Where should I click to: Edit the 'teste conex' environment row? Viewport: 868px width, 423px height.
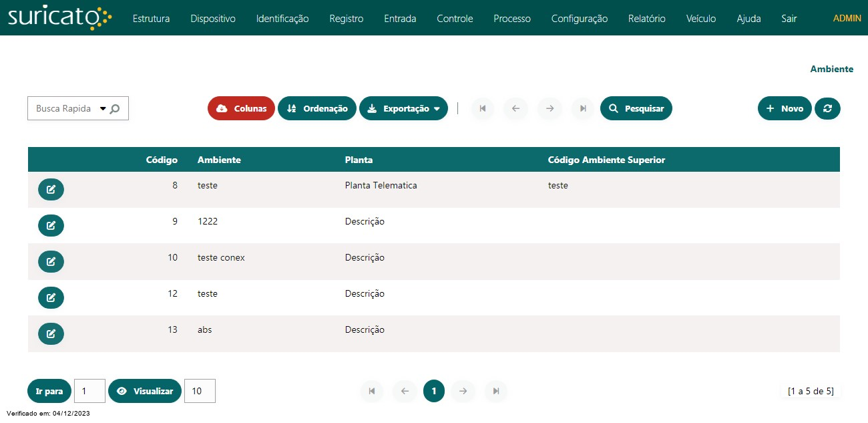point(51,262)
